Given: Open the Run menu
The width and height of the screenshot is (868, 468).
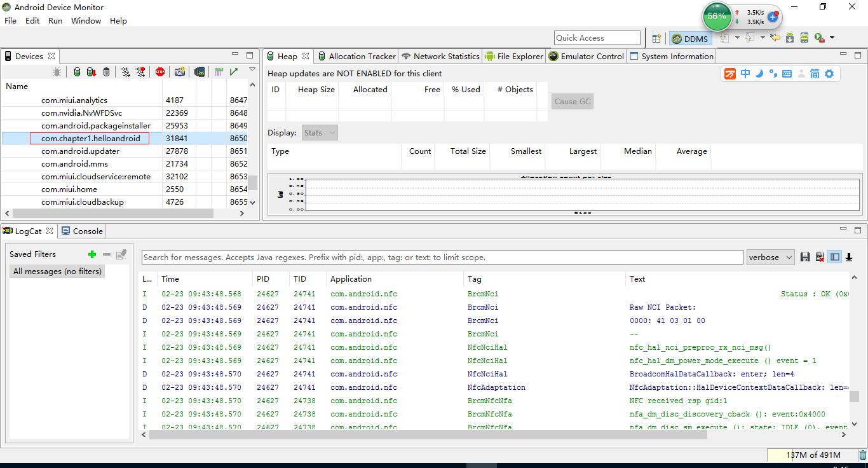Looking at the screenshot, I should (55, 20).
